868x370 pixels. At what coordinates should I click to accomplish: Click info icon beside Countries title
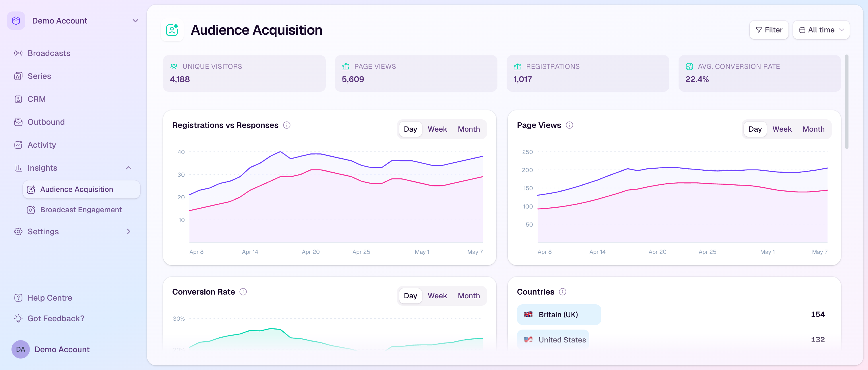pos(563,292)
